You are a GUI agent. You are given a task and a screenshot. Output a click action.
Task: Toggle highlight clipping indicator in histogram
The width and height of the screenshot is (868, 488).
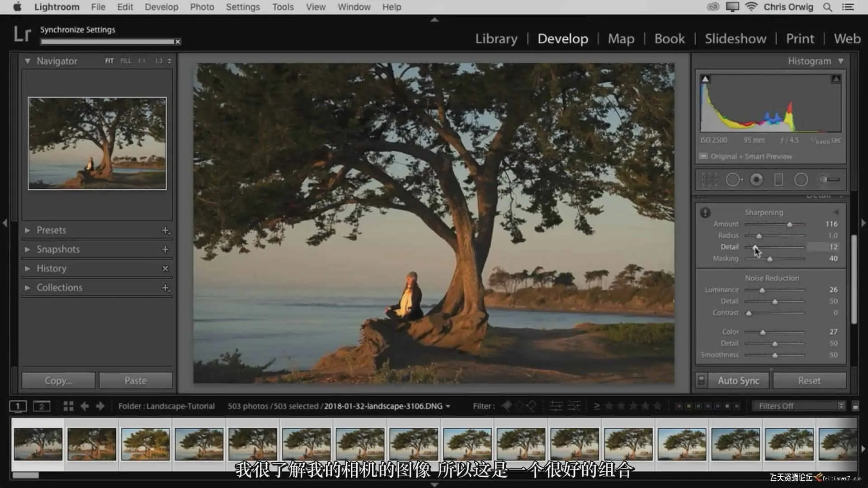[x=836, y=79]
